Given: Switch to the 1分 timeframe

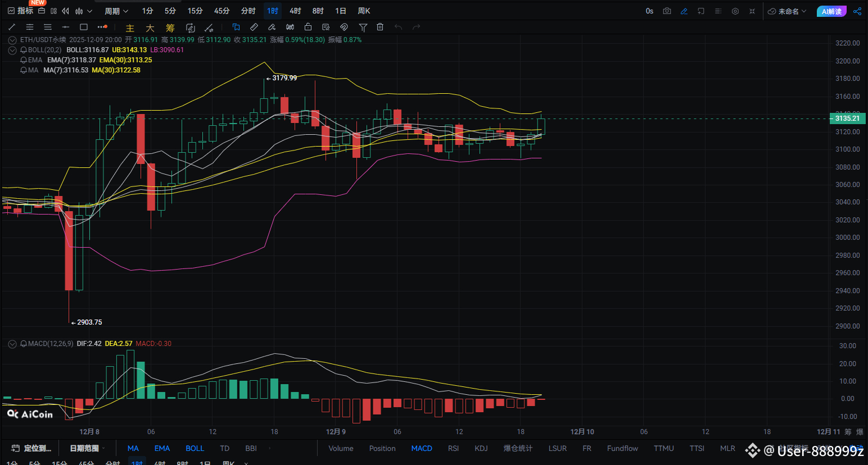Looking at the screenshot, I should click(x=147, y=11).
